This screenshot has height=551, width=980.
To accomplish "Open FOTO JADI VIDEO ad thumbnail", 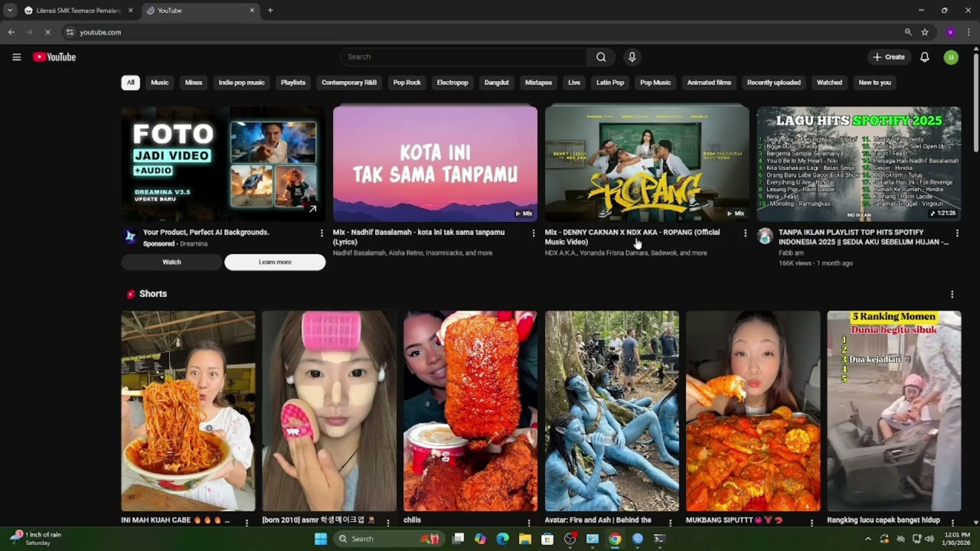I will pyautogui.click(x=224, y=164).
